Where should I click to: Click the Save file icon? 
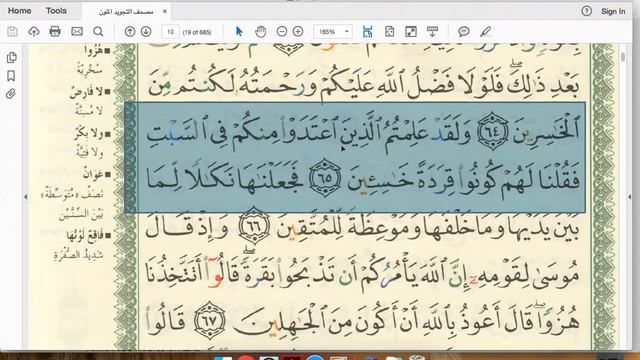click(x=12, y=31)
